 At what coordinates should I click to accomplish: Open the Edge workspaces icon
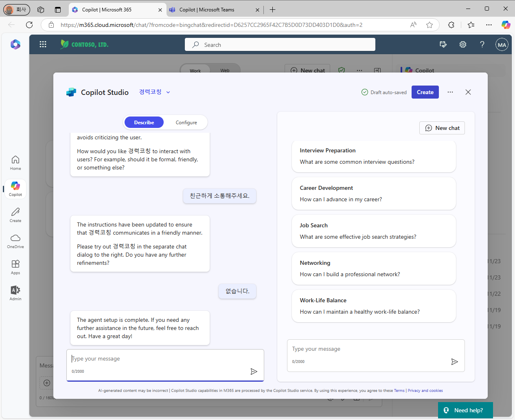point(41,9)
